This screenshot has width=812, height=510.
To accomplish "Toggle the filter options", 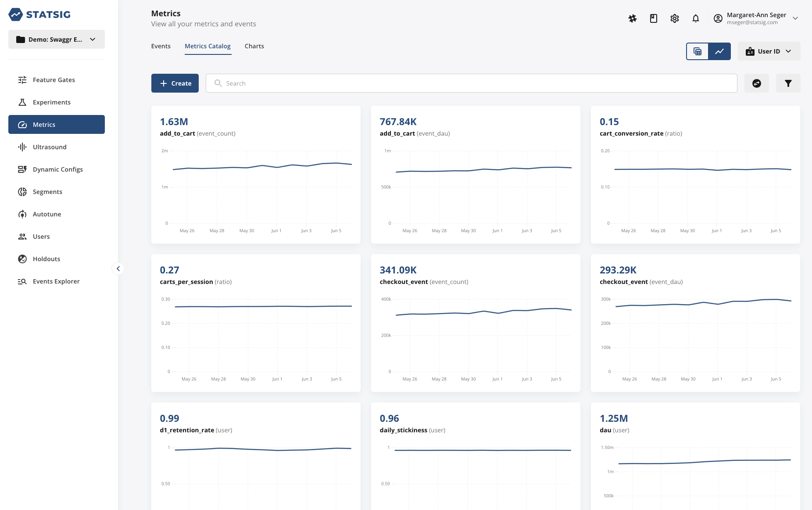I will point(788,83).
